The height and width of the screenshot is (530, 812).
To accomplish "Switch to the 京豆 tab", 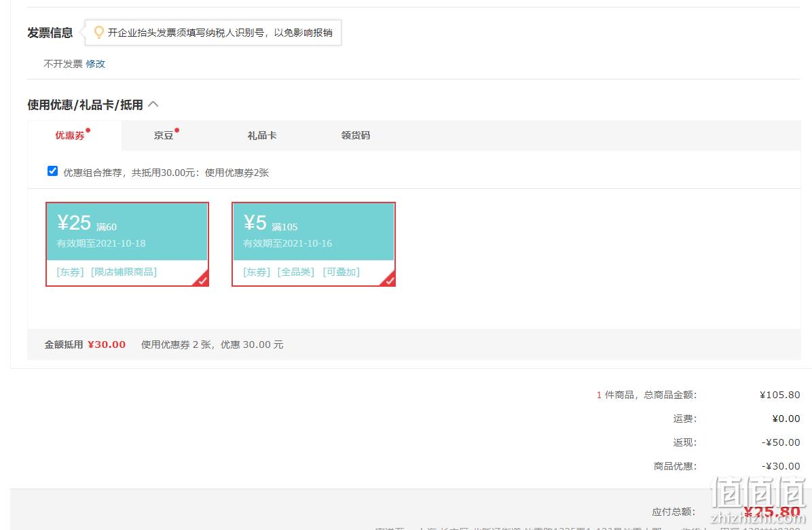I will [x=164, y=135].
